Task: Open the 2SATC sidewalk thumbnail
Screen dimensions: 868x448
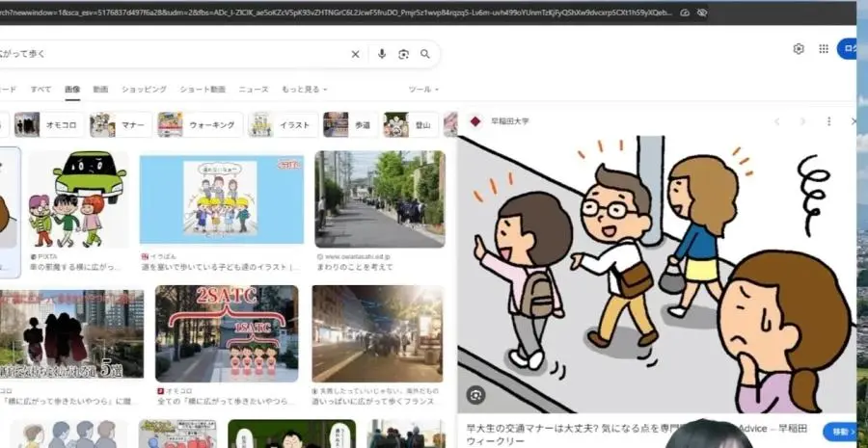Action: 227,332
